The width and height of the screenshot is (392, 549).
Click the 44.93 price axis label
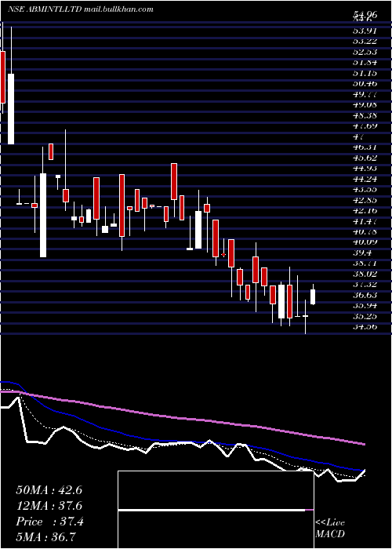click(x=365, y=168)
